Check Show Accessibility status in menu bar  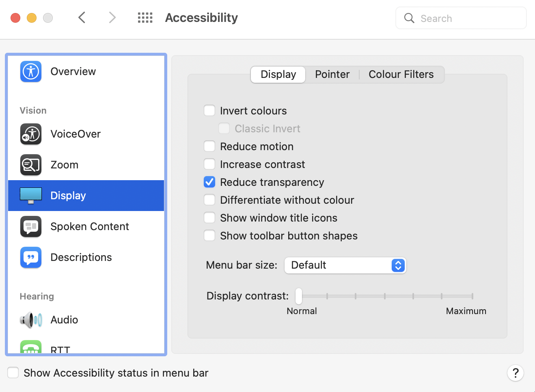pos(13,373)
